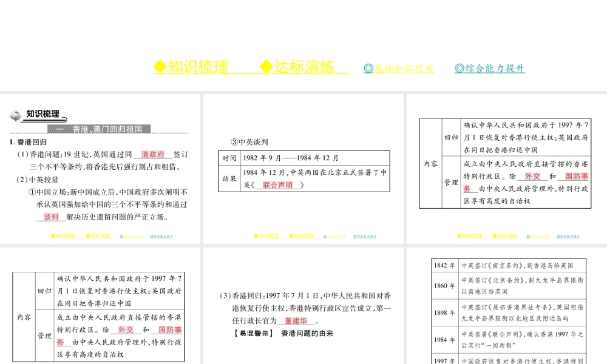The height and width of the screenshot is (364, 607).
Task: Click small 达标演练 footer link under 中英谈判 slide
Action: (x=301, y=236)
